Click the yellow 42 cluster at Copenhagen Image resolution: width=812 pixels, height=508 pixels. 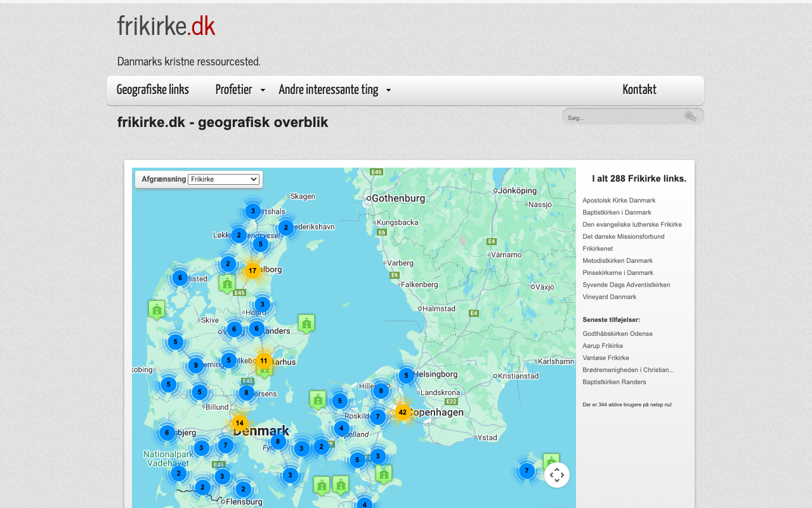pos(402,412)
